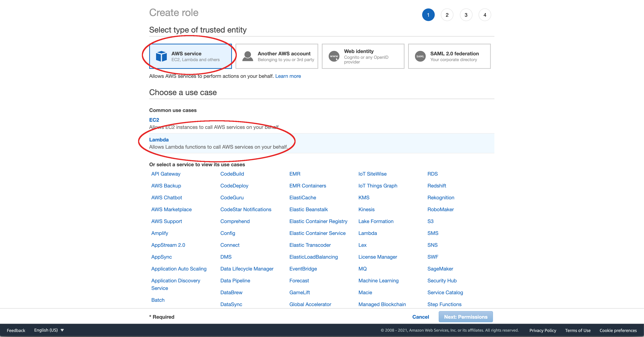Select Application Auto Scaling service
Image resolution: width=644 pixels, height=337 pixels.
point(179,269)
